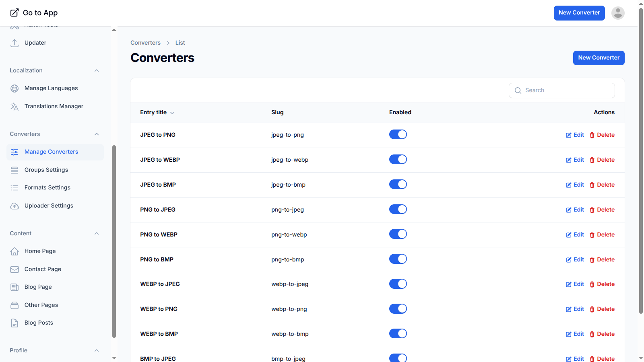Disable the JPEG to PNG converter toggle
The height and width of the screenshot is (362, 644).
[398, 135]
